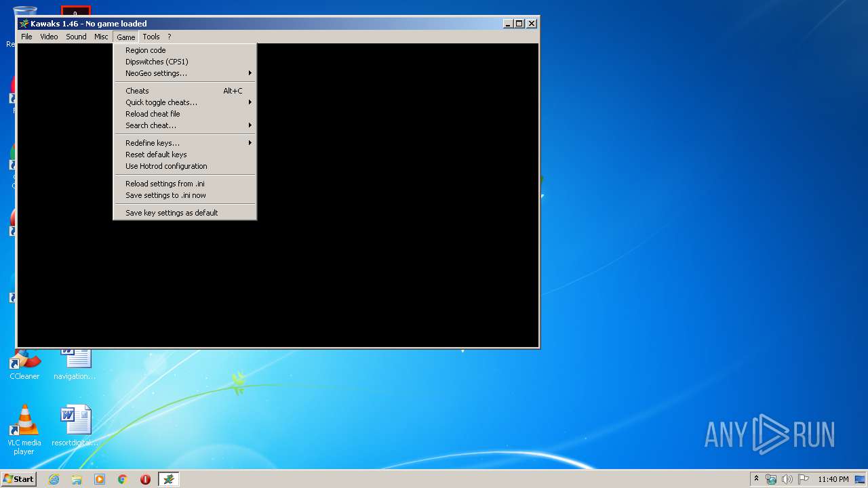Viewport: 868px width, 488px height.
Task: Expand NeoGeo settings submenu
Action: (184, 73)
